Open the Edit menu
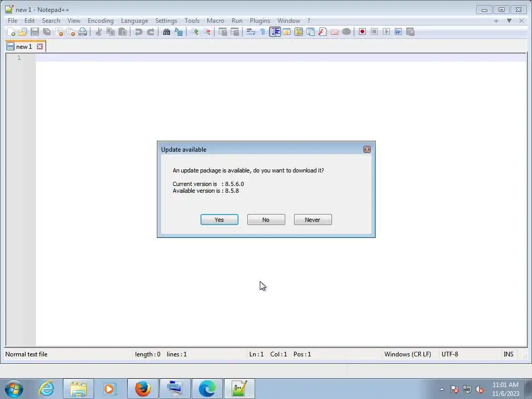 pyautogui.click(x=30, y=21)
